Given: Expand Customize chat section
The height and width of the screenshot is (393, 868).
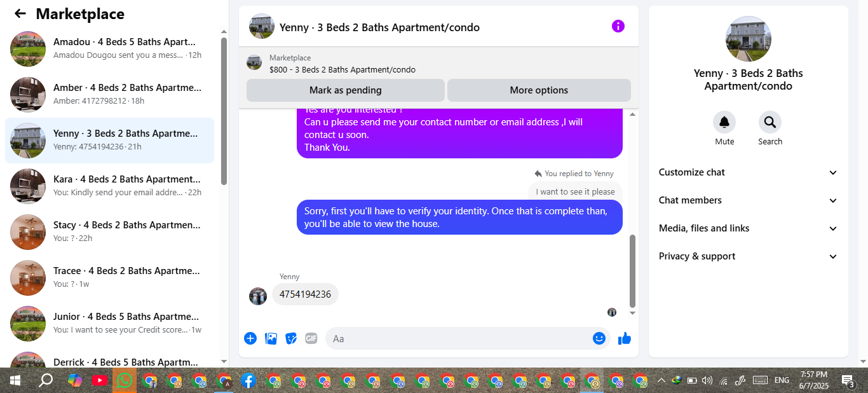Looking at the screenshot, I should [x=748, y=172].
